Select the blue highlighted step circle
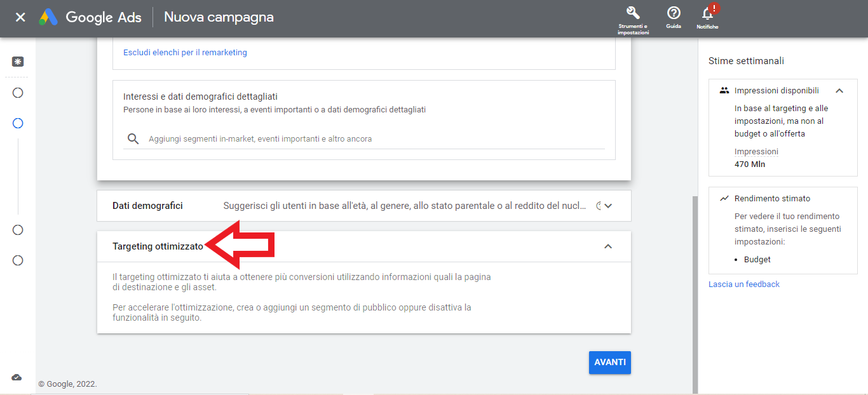Viewport: 868px width, 395px height. [18, 123]
